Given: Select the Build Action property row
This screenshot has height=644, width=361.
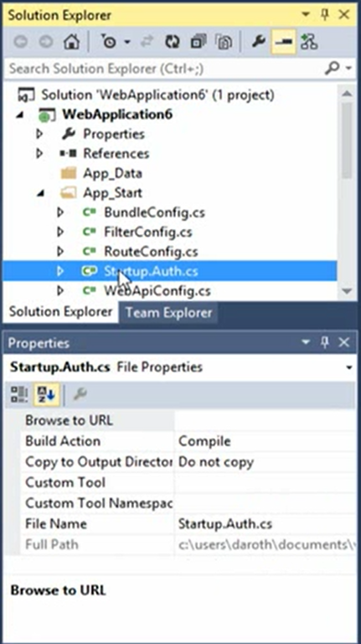Looking at the screenshot, I should coord(188,441).
